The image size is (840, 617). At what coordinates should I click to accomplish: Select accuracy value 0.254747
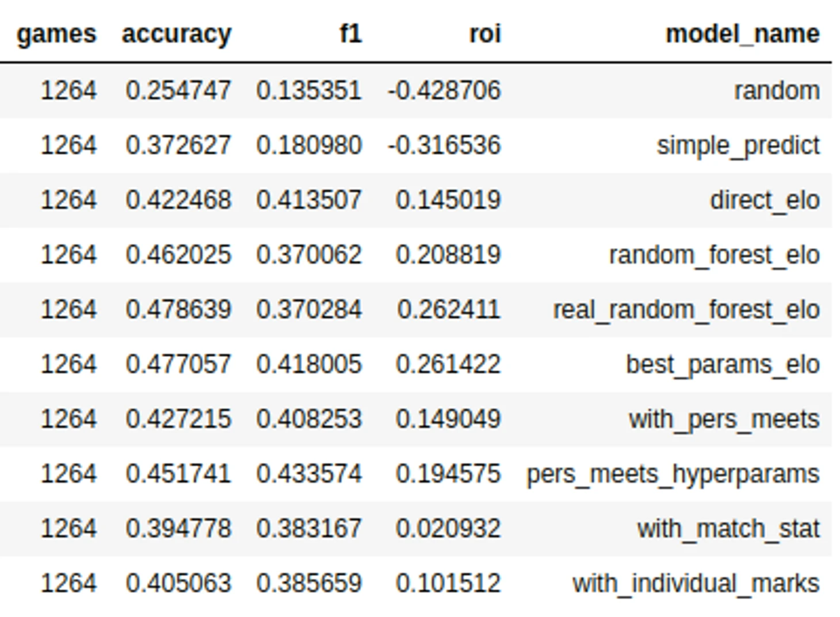tap(178, 90)
